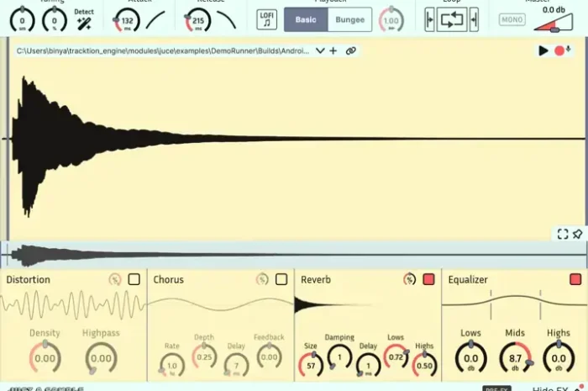Click the release curve shape icon
The width and height of the screenshot is (588, 391).
pos(226,20)
